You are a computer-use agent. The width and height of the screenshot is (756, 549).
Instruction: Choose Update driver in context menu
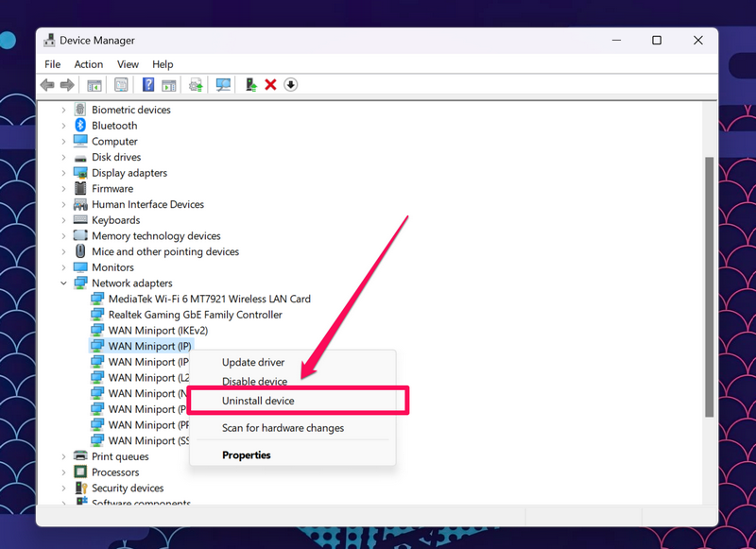(x=252, y=363)
